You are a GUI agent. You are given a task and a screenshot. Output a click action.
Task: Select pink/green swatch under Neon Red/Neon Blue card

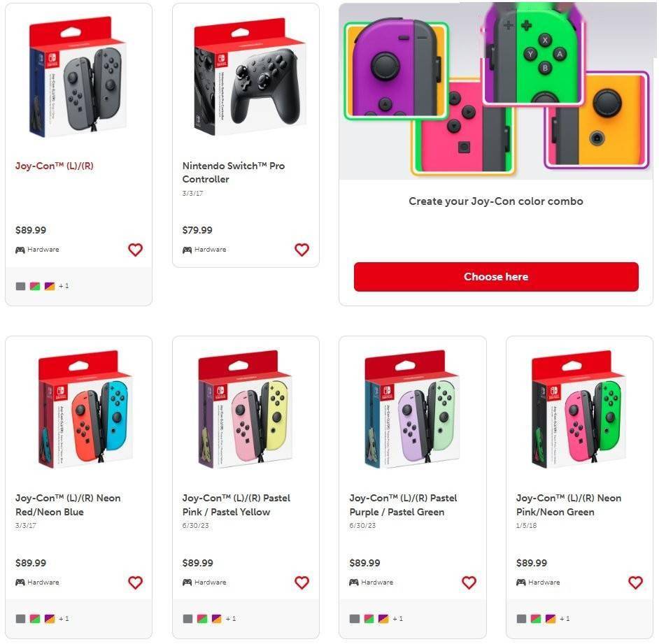tap(35, 619)
